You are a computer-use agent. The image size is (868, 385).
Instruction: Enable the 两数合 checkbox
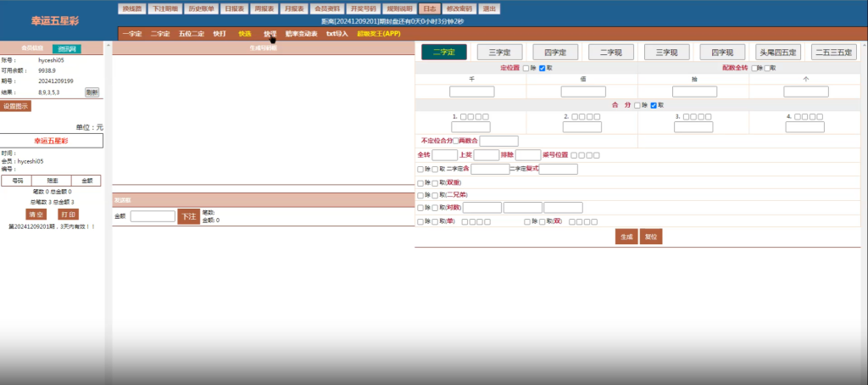(456, 141)
